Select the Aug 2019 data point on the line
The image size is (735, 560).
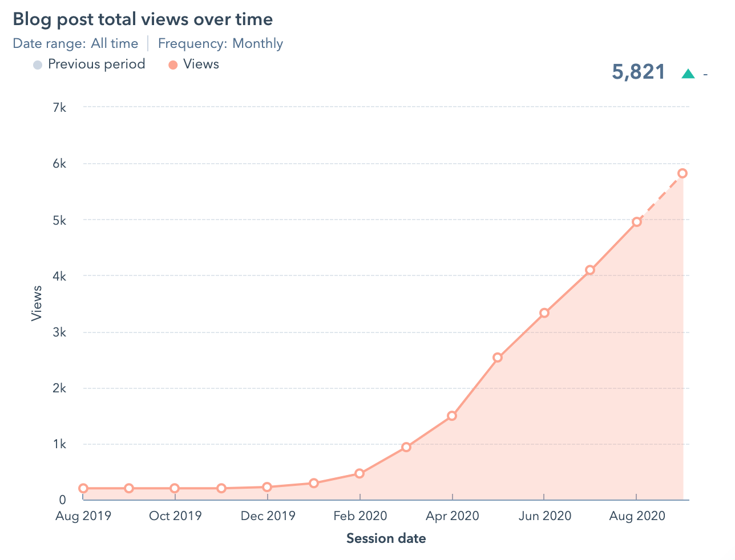click(83, 488)
